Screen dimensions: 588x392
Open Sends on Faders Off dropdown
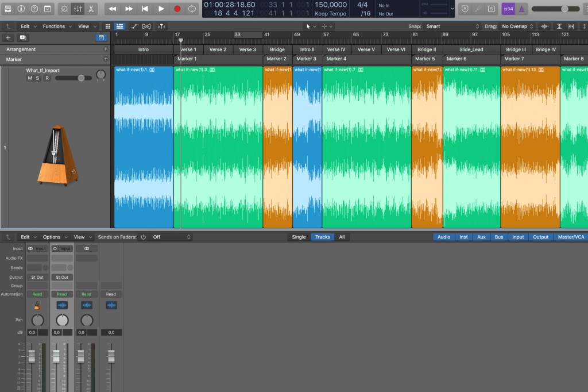(171, 237)
